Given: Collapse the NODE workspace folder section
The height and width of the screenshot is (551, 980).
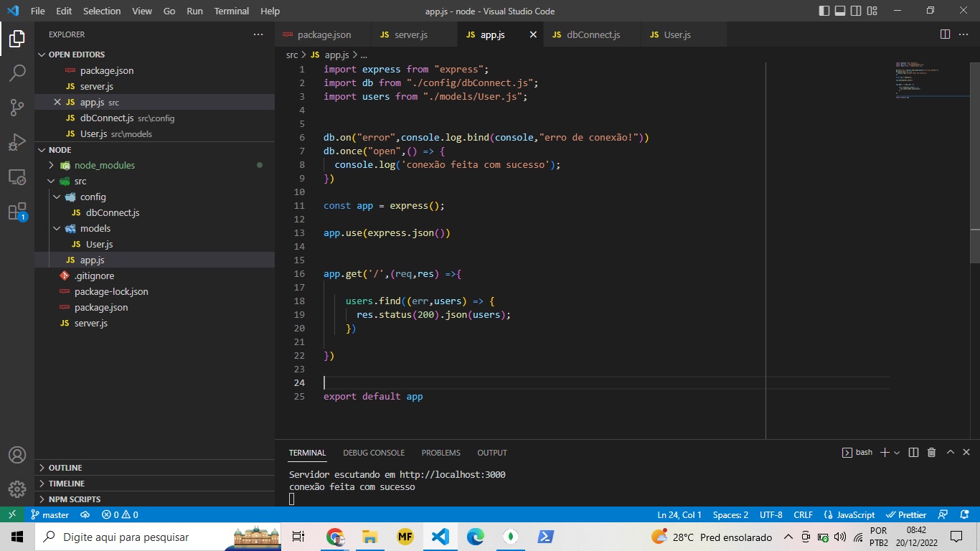Looking at the screenshot, I should (x=154, y=150).
